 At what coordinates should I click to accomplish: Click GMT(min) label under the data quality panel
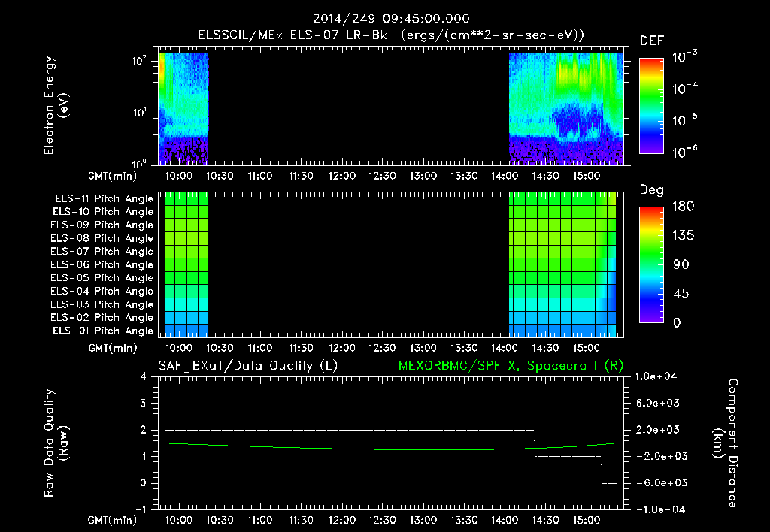(113, 520)
